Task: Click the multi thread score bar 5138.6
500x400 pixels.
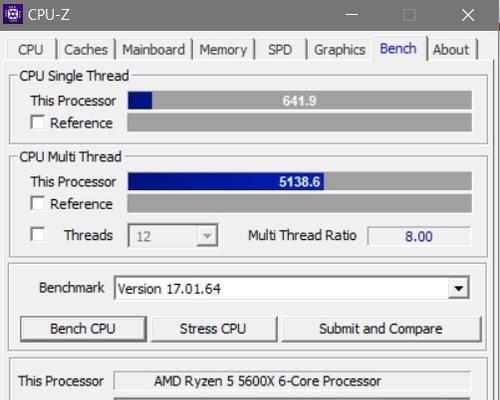Action: [x=300, y=181]
